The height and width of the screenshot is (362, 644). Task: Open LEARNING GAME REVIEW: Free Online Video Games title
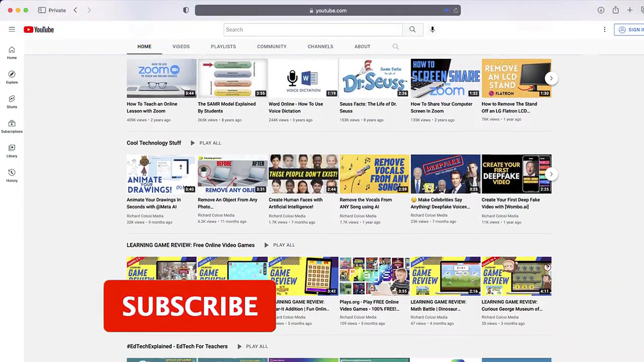tap(191, 245)
